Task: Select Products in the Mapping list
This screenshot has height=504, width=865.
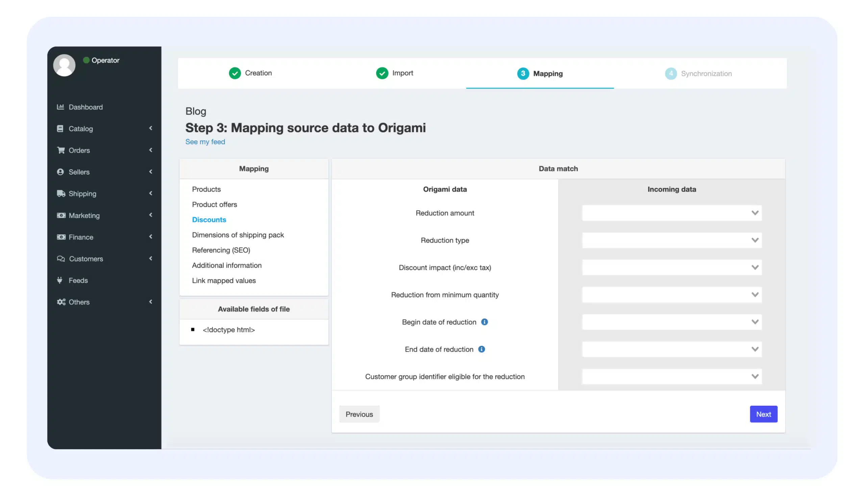Action: click(x=206, y=189)
